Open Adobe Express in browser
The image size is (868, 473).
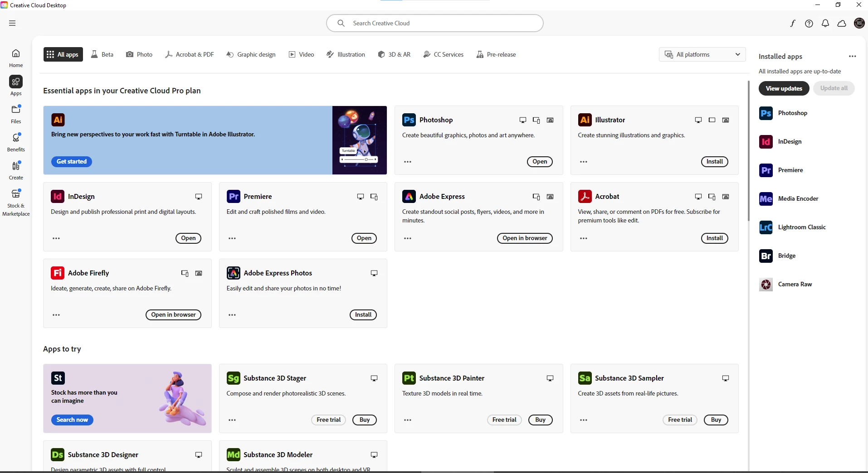[525, 238]
